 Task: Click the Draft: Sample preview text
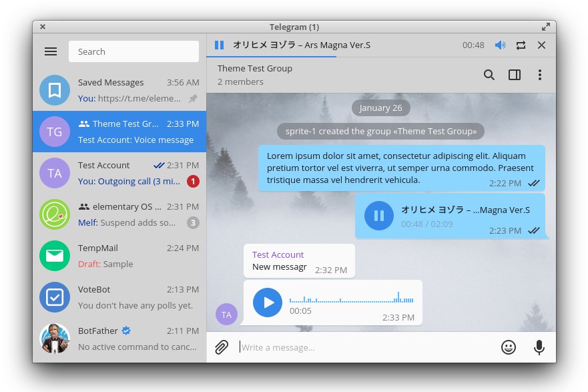[x=105, y=264]
